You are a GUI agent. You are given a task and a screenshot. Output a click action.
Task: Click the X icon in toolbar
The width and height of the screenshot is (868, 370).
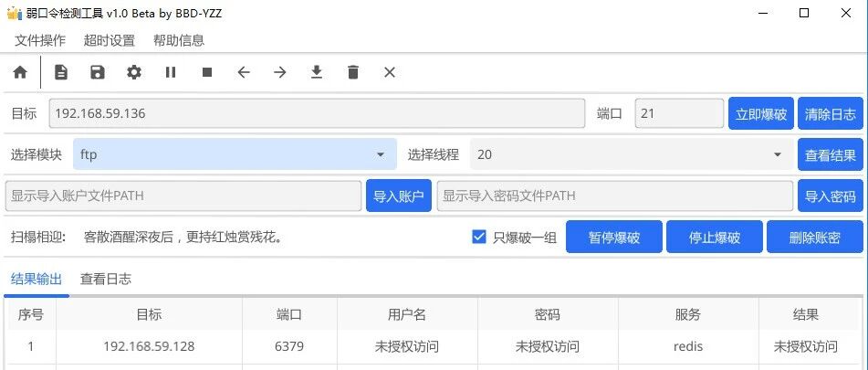pos(390,72)
